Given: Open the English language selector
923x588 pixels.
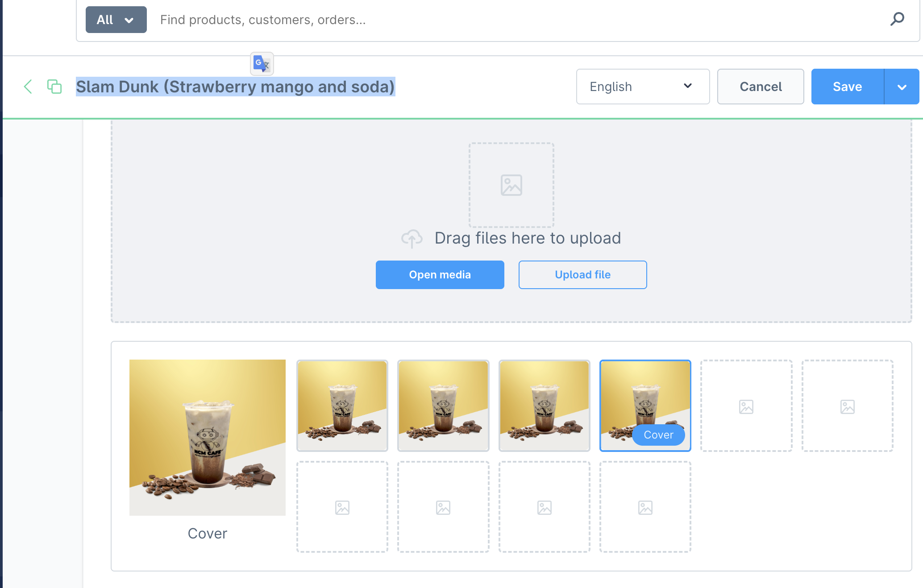Looking at the screenshot, I should click(x=642, y=87).
